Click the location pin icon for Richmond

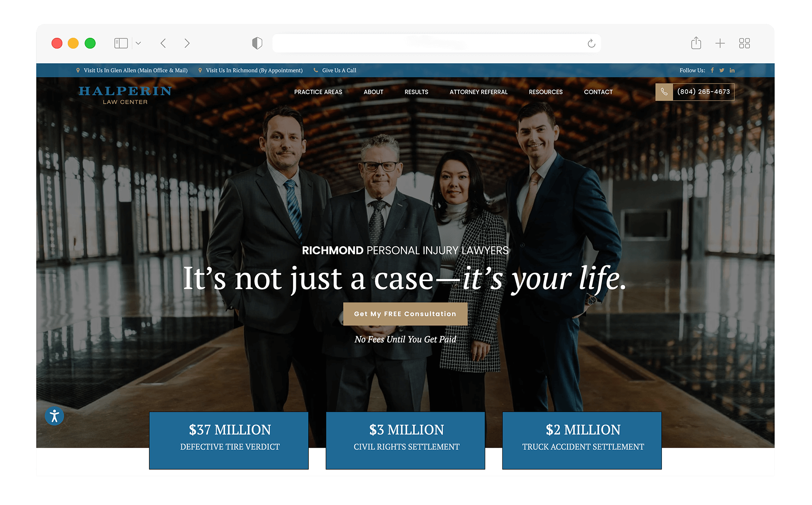coord(200,71)
